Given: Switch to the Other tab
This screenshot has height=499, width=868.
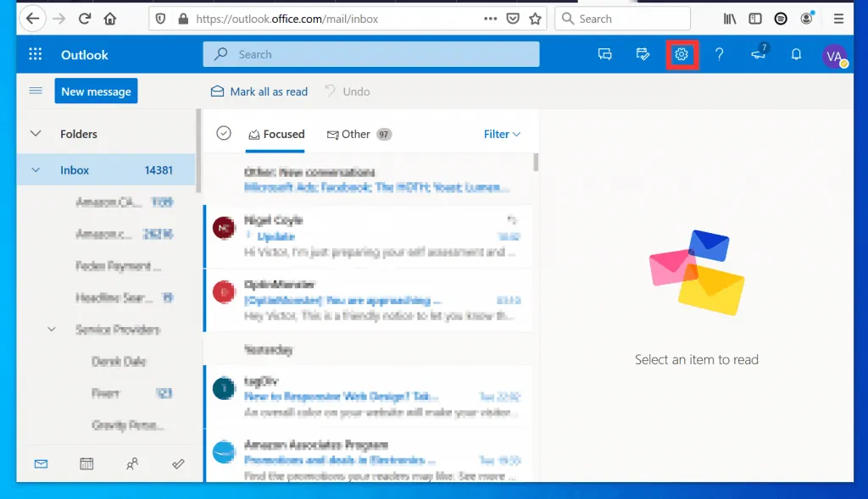Looking at the screenshot, I should tap(351, 133).
